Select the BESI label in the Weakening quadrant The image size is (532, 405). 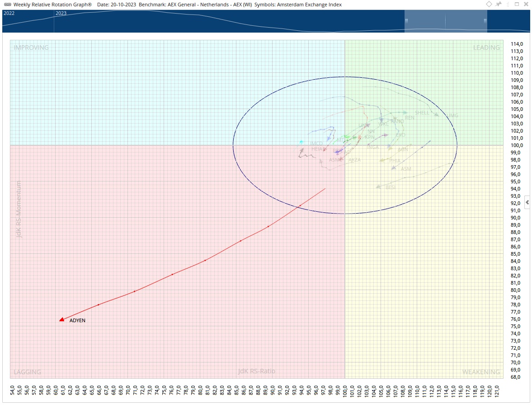(x=390, y=187)
